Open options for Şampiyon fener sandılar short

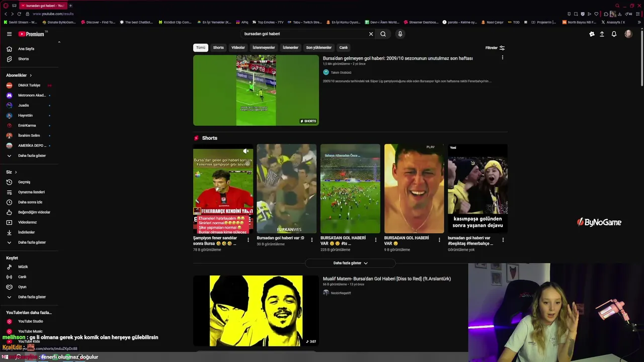[248, 240]
